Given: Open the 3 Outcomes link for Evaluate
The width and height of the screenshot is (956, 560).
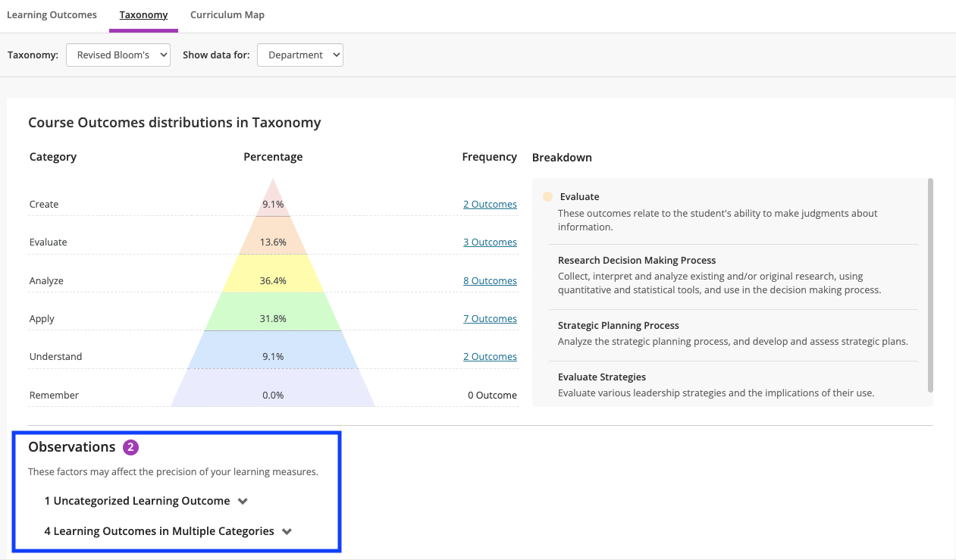Looking at the screenshot, I should [490, 242].
